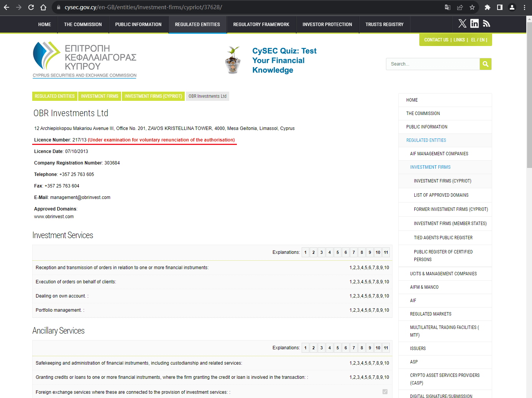
Task: Open ISSUERS sidebar item
Action: click(445, 349)
